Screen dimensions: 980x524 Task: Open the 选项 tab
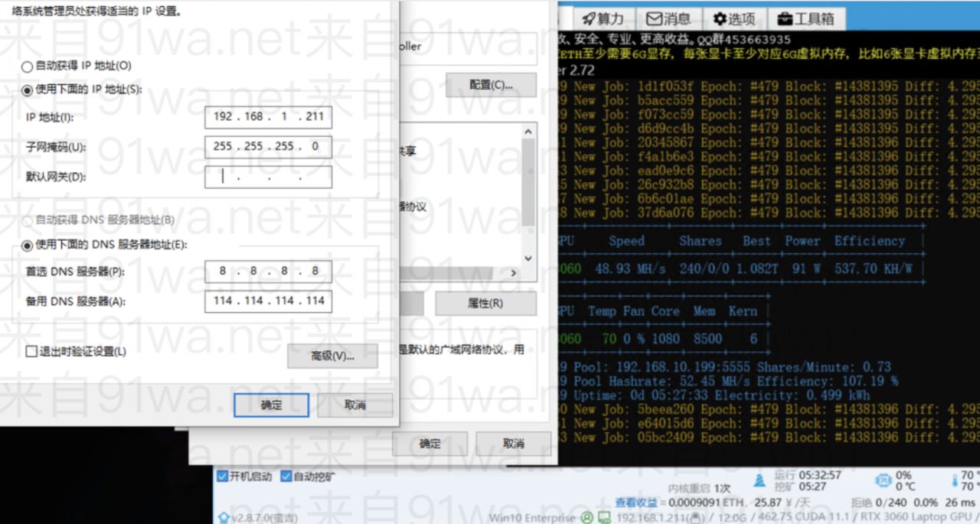click(734, 18)
